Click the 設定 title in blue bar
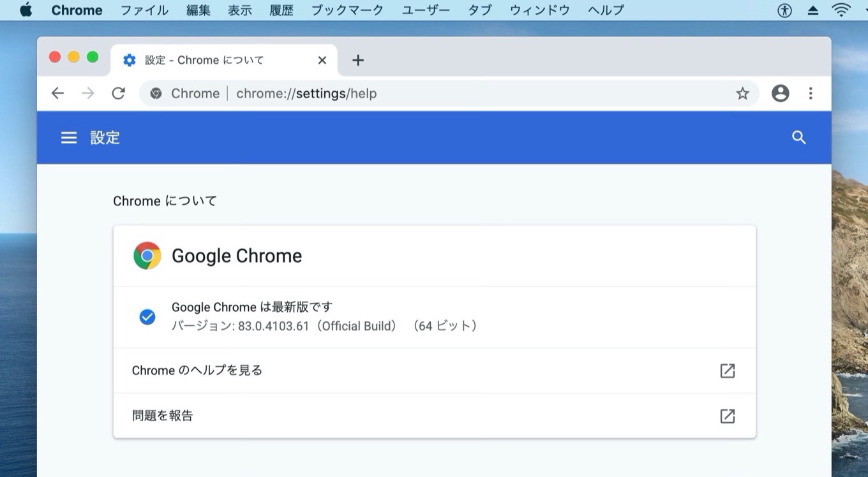This screenshot has width=868, height=477. coord(105,138)
